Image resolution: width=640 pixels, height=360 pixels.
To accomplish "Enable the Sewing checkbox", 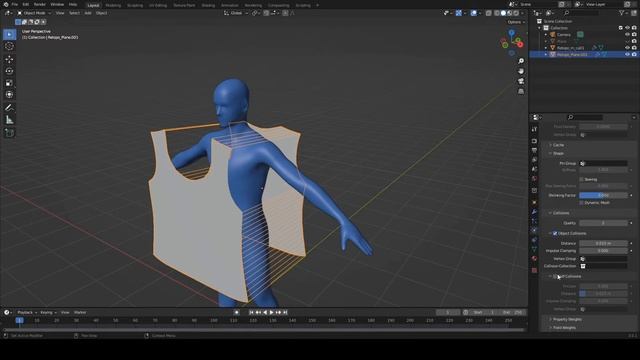I will pyautogui.click(x=582, y=179).
